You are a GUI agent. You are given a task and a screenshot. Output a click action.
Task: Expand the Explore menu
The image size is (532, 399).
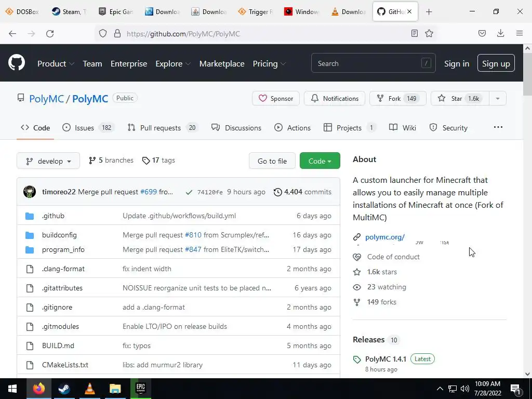173,63
